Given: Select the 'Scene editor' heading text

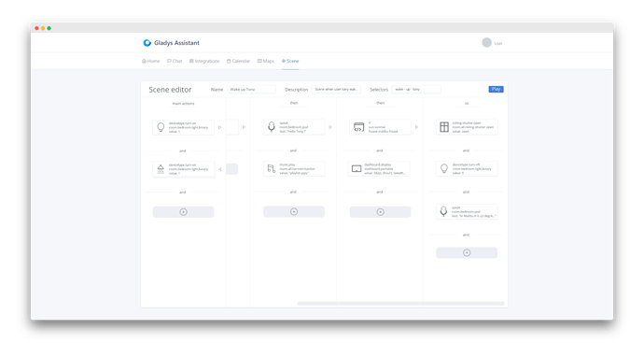Looking at the screenshot, I should click(x=170, y=89).
